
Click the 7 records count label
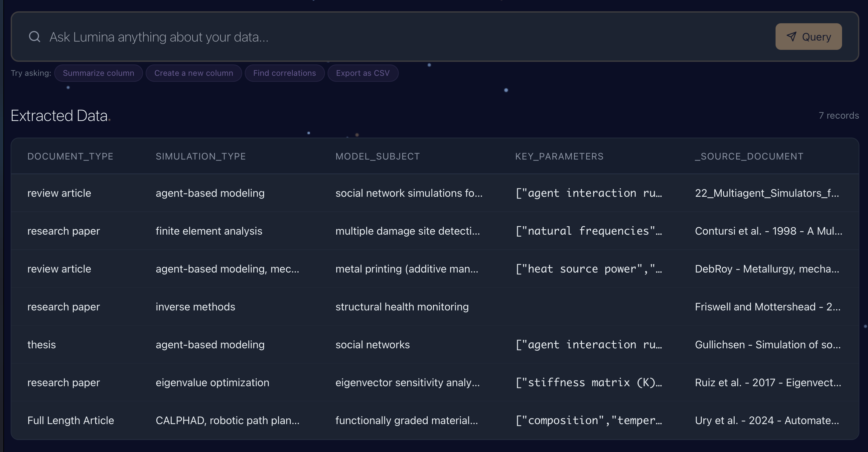tap(838, 116)
